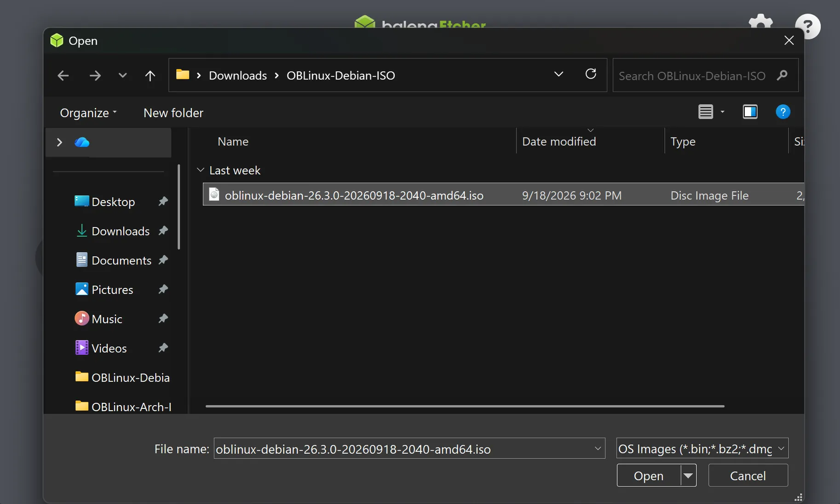Click the pin icon next to Downloads
Image resolution: width=840 pixels, height=504 pixels.
pos(163,230)
